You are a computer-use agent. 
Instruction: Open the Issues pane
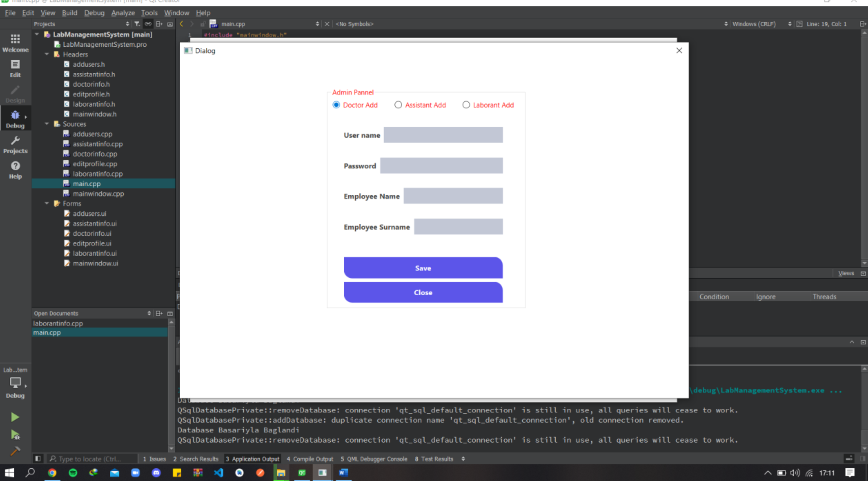coord(154,459)
